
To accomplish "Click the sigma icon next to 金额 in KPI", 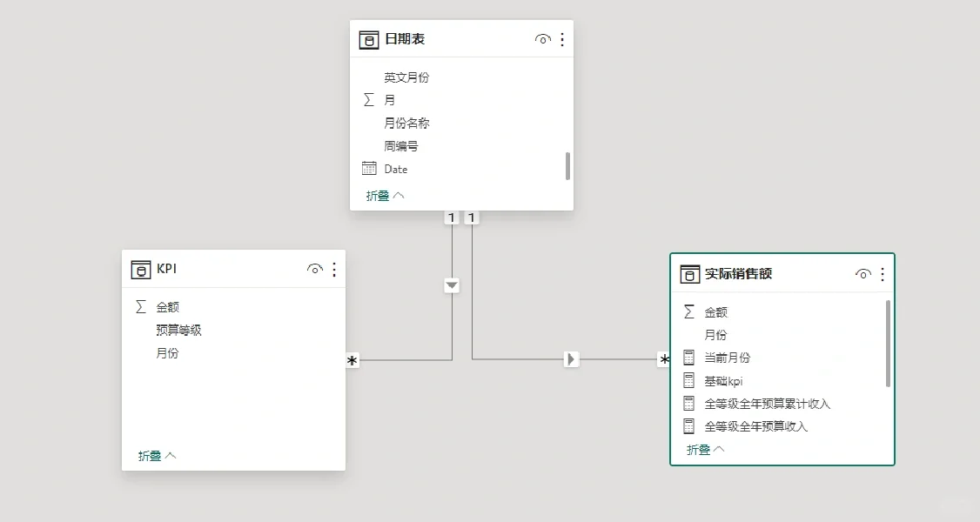I will [140, 306].
